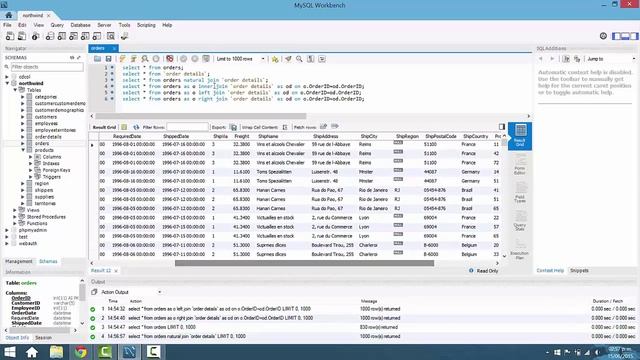Execute query with lightning bolt icon
The width and height of the screenshot is (640, 360).
122,59
